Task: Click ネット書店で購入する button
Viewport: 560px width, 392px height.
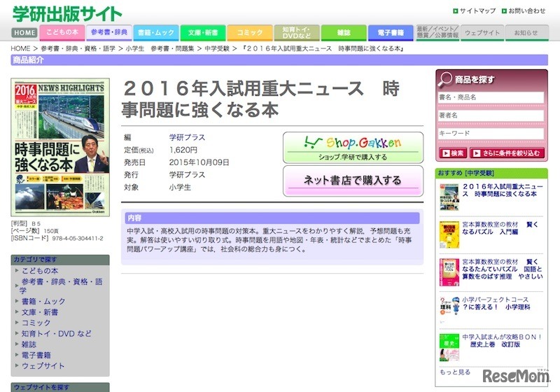Action: coord(353,181)
